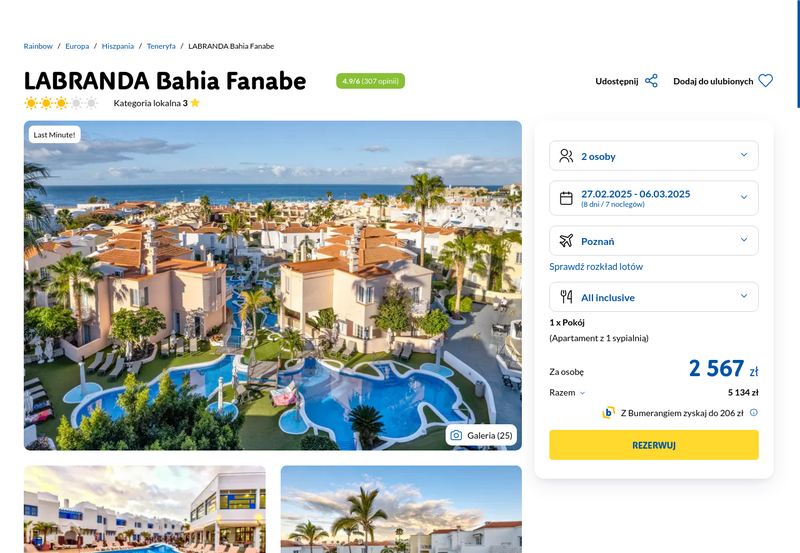Click the yellow REZERWUJ button

click(654, 445)
